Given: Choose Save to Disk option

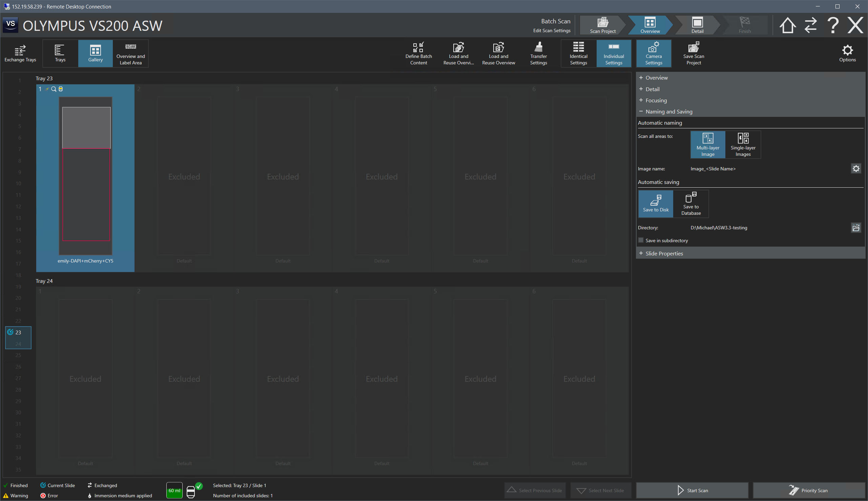Looking at the screenshot, I should coord(655,204).
